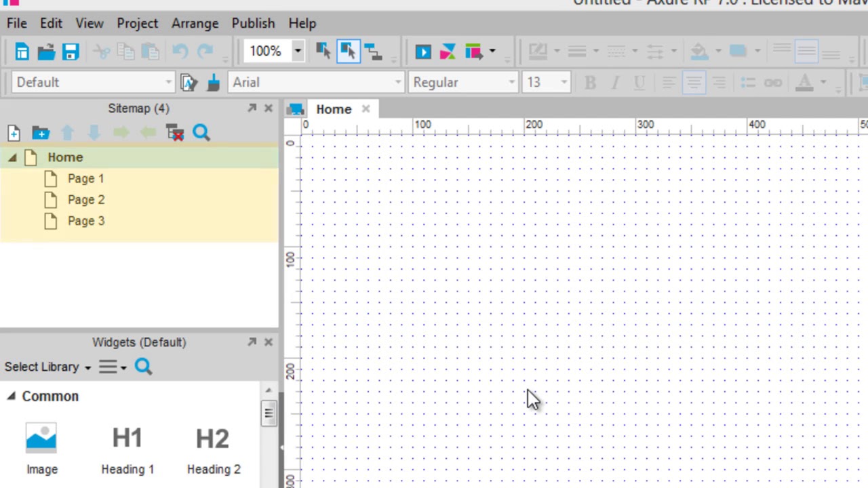
Task: Open the Select Library dropdown
Action: [x=47, y=367]
